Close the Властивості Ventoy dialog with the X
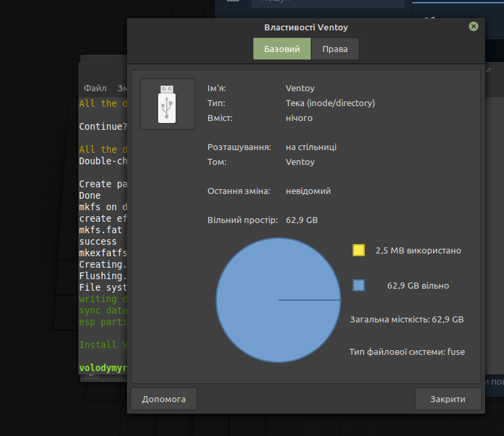 click(x=474, y=26)
